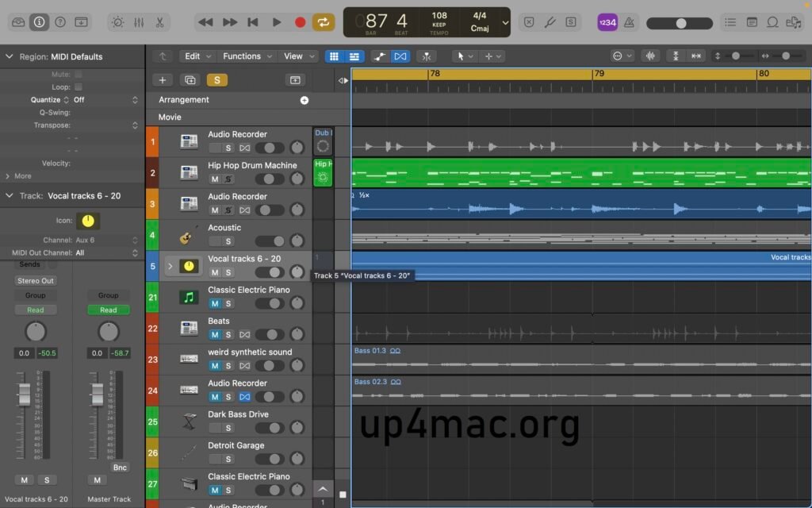This screenshot has height=508, width=812.
Task: Open the Apple Loops browser
Action: (x=773, y=22)
